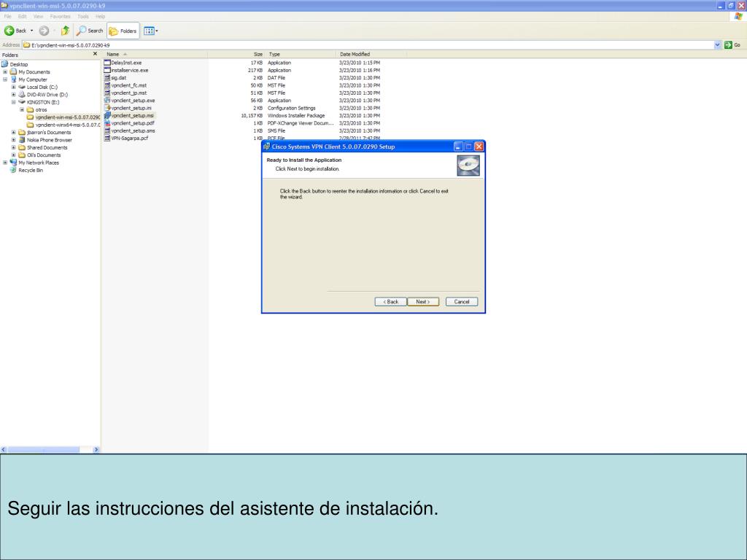Open the Back history dropdown arrow
Image resolution: width=747 pixels, height=560 pixels.
coord(32,31)
